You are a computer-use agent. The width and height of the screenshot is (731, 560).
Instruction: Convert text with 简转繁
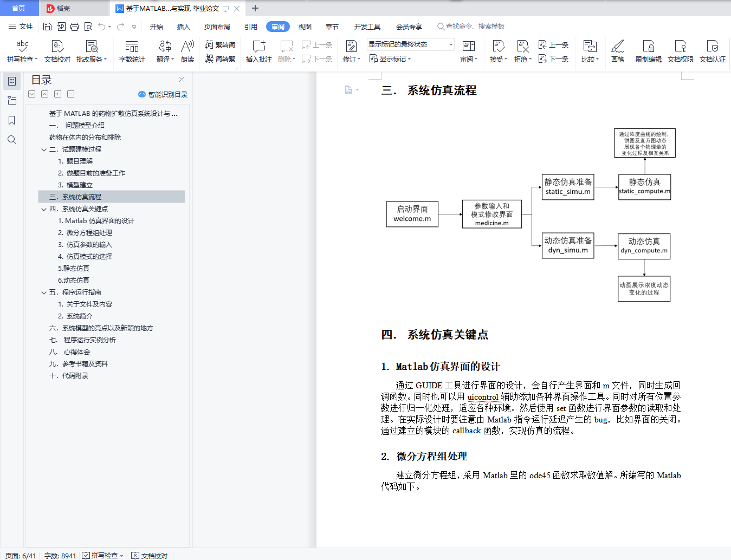pos(220,58)
